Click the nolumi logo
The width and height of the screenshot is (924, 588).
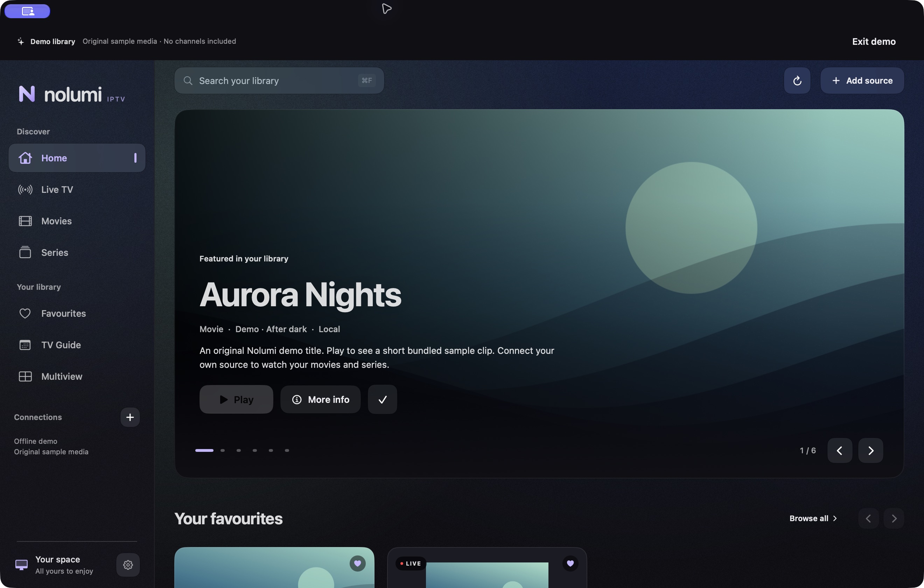(x=72, y=94)
